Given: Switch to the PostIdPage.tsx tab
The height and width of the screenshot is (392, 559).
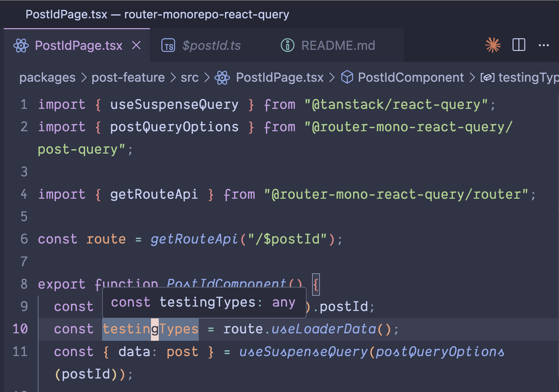Looking at the screenshot, I should (77, 45).
